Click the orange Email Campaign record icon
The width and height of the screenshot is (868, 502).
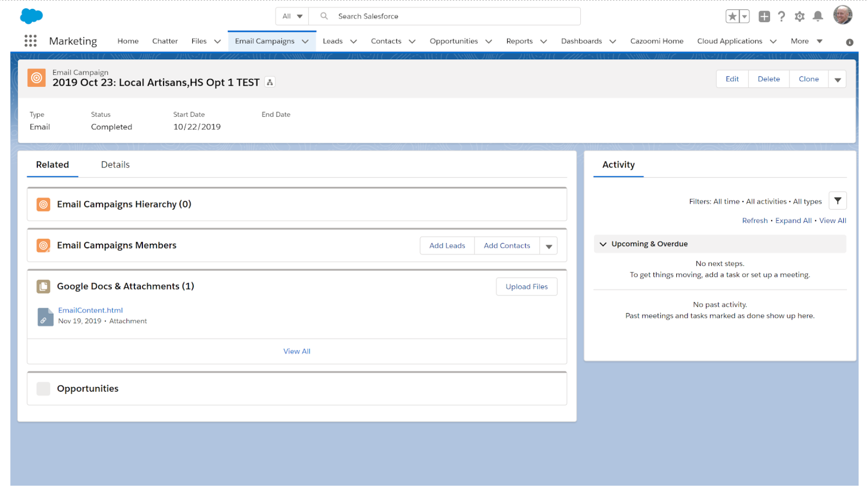pyautogui.click(x=37, y=78)
